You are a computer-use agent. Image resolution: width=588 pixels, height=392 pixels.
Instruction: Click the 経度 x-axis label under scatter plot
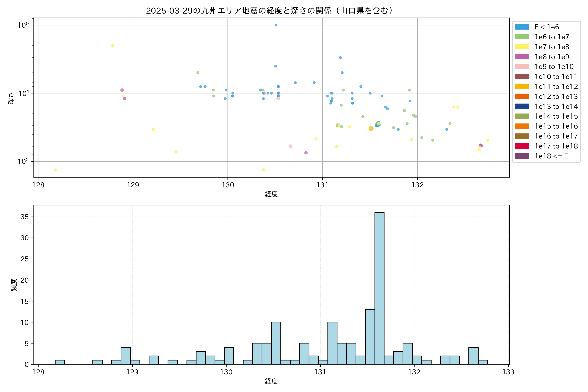271,194
